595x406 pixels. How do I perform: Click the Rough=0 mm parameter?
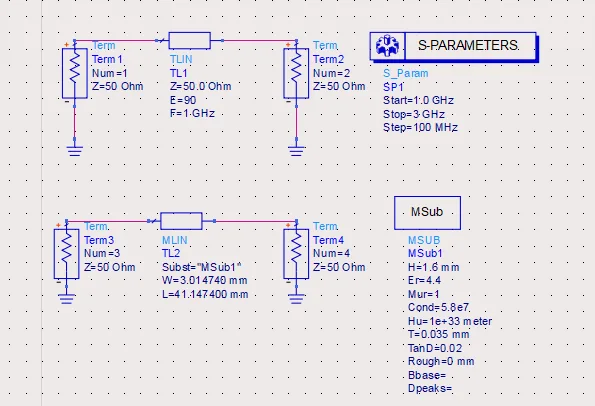tap(441, 361)
